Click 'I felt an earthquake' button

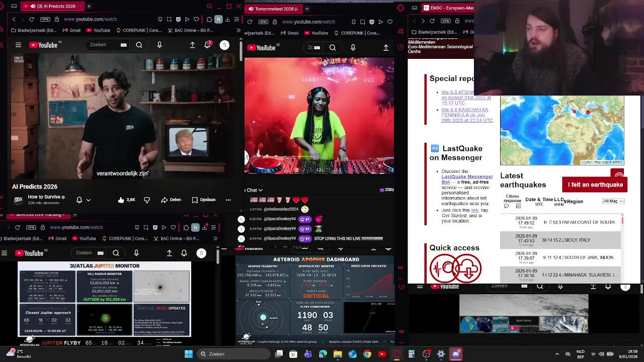(x=595, y=185)
